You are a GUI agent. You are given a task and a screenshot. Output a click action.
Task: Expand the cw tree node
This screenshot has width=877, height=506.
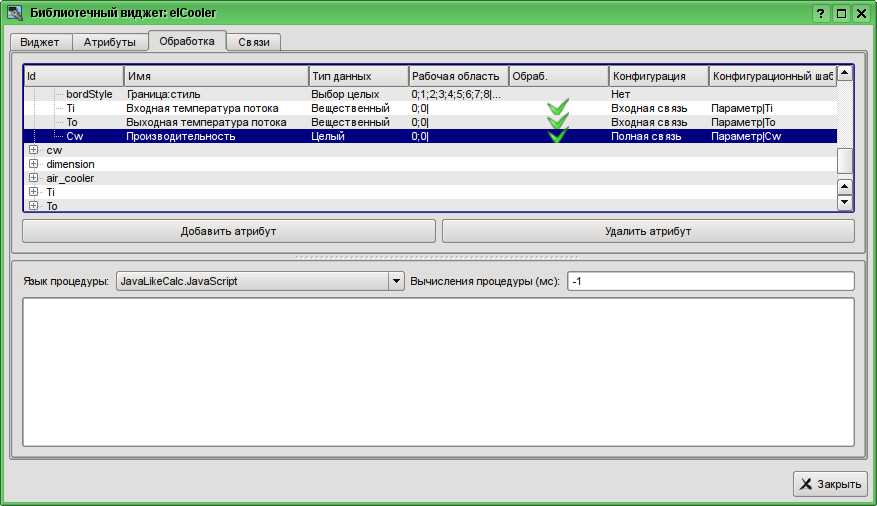click(33, 150)
